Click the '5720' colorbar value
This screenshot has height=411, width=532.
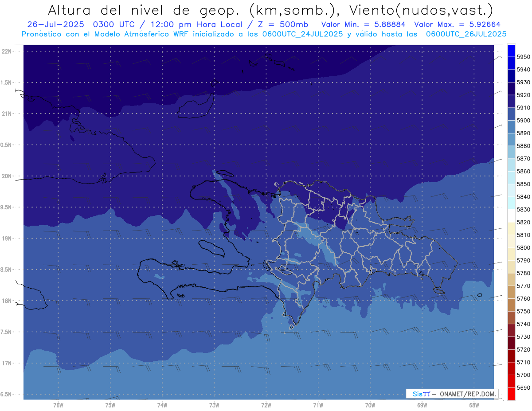pos(524,350)
